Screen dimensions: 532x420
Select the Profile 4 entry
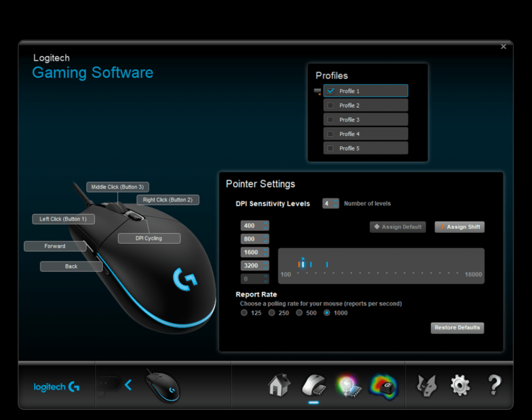[x=366, y=134]
